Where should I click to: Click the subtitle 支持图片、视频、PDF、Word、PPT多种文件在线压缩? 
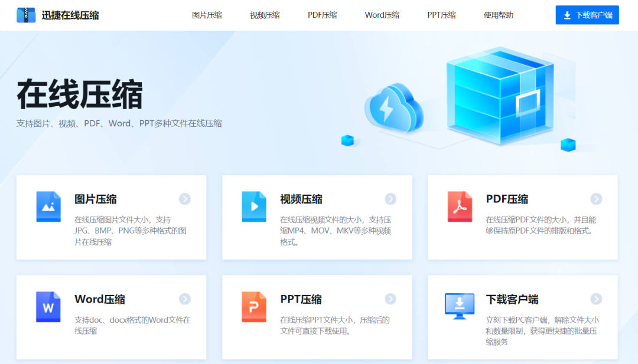pyautogui.click(x=119, y=123)
